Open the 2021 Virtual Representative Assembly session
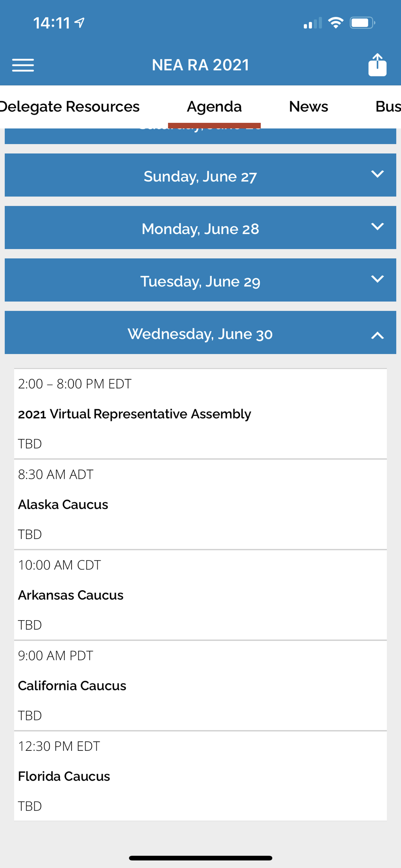The height and width of the screenshot is (868, 401). click(200, 414)
